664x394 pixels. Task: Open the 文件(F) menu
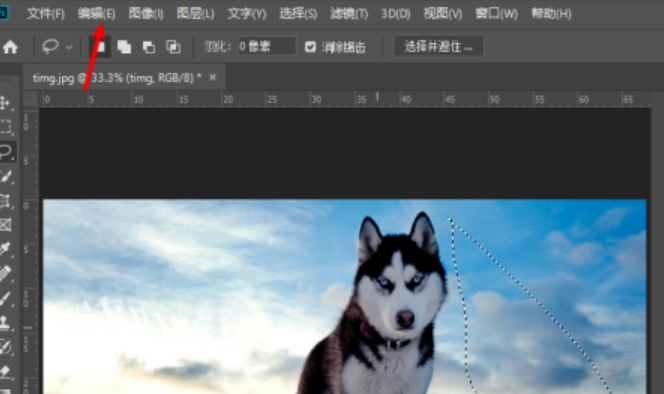click(x=45, y=14)
